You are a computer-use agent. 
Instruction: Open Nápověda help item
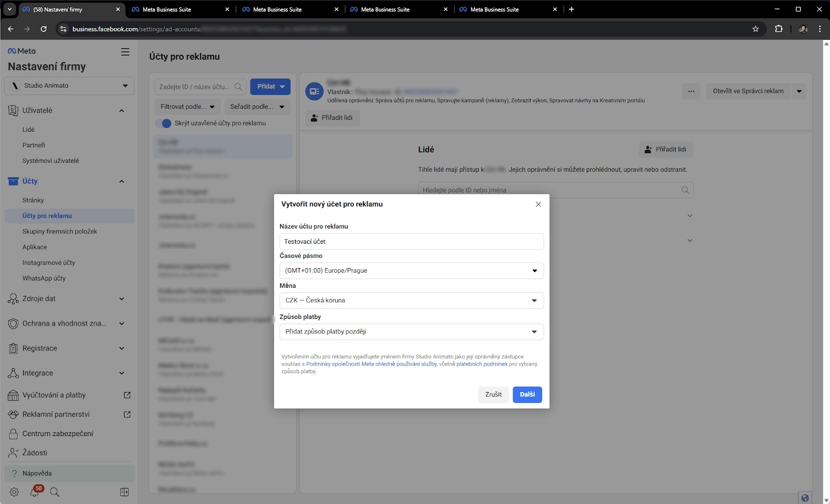point(70,473)
